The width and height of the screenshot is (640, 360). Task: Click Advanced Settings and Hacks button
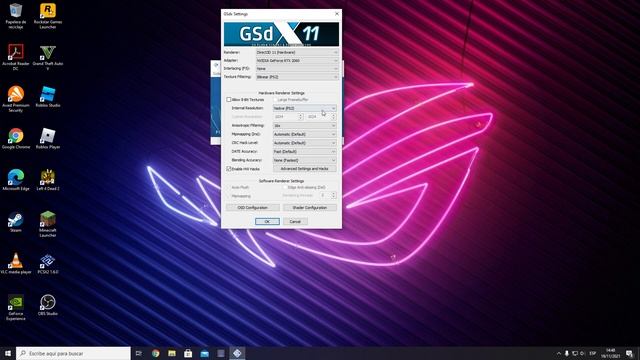coord(304,169)
